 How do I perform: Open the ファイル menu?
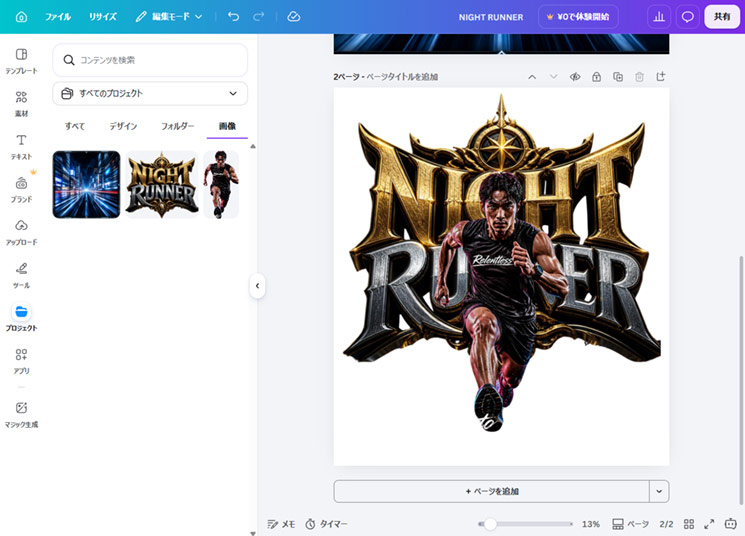[x=58, y=17]
